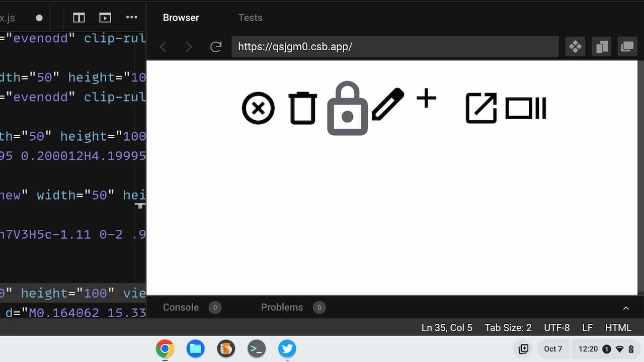This screenshot has height=362, width=644.
Task: Click the stacked pages icon beside address bar
Action: (601, 47)
